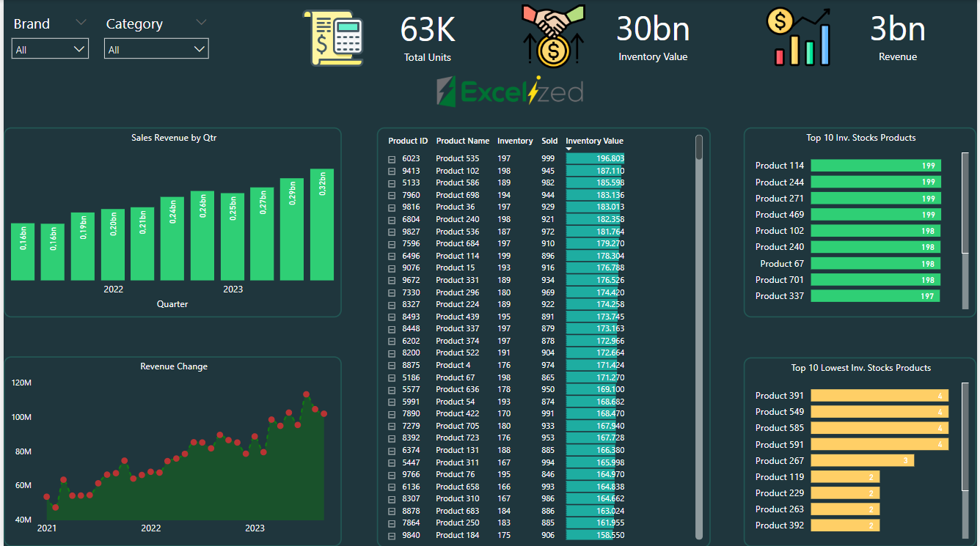
Task: Select Product 392 bar in Lowest Stocks chart
Action: [845, 525]
